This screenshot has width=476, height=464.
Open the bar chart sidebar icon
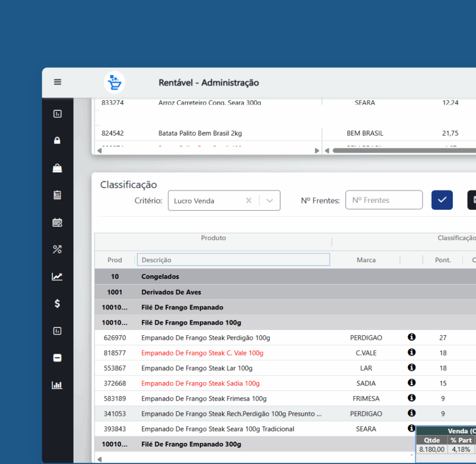[x=57, y=385]
